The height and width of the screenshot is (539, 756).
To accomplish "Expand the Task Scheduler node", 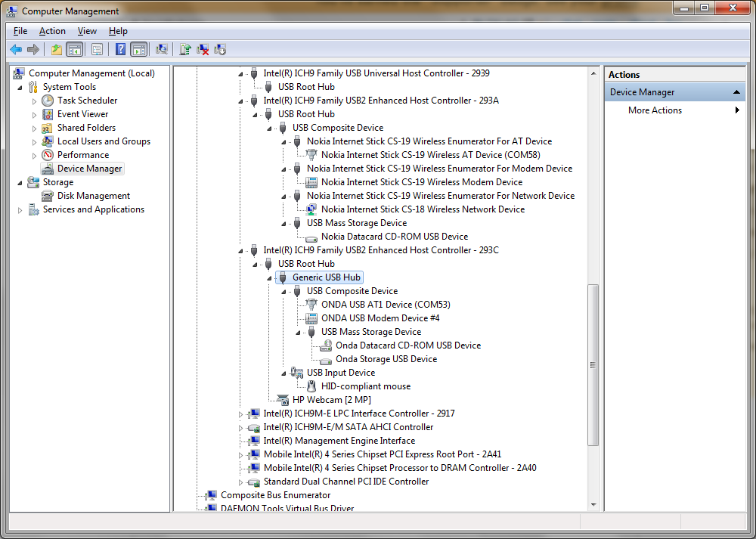I will click(x=34, y=101).
